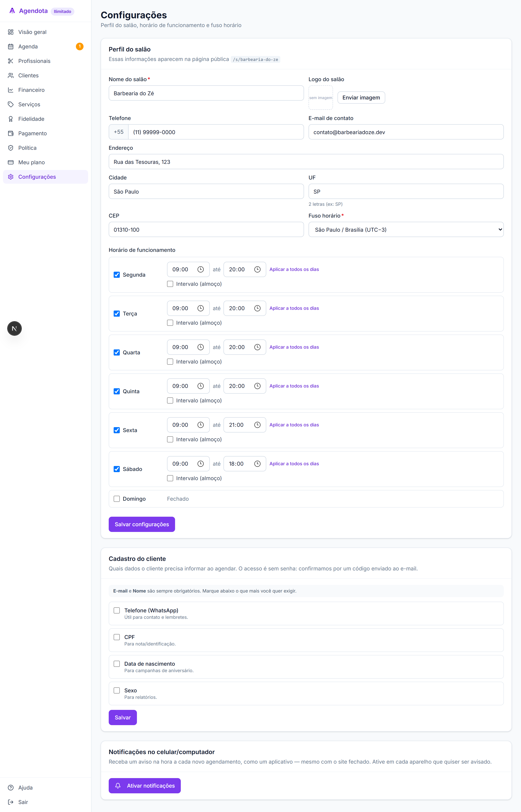Enable Intervalo (almoço) for Sexta
521x812 pixels.
tap(170, 439)
